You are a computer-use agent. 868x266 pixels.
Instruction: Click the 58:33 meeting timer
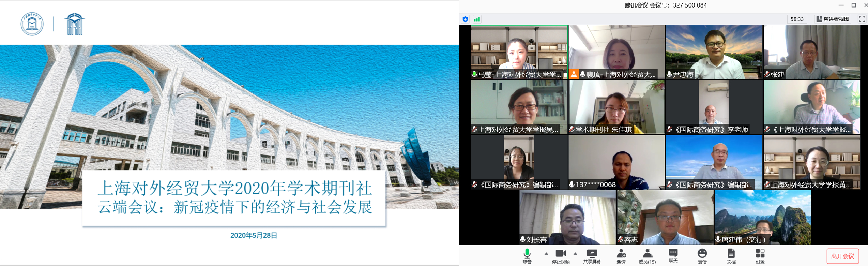(797, 19)
